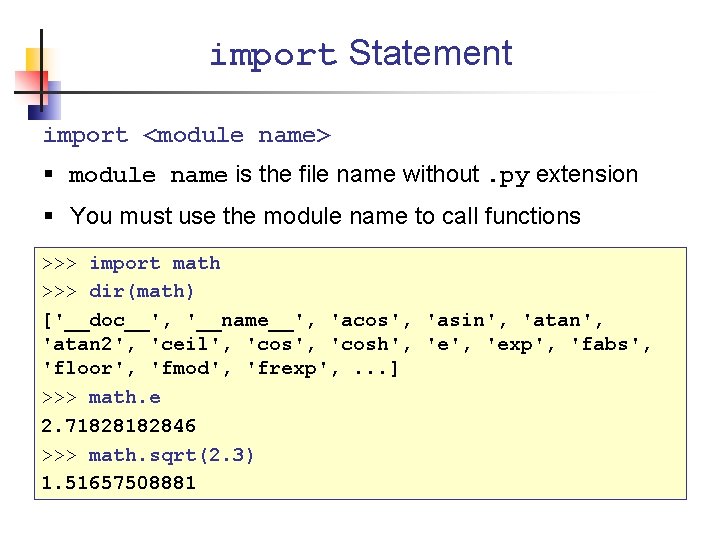Image resolution: width=720 pixels, height=540 pixels.
Task: Click the 1.51657508881 result value
Action: tap(118, 483)
